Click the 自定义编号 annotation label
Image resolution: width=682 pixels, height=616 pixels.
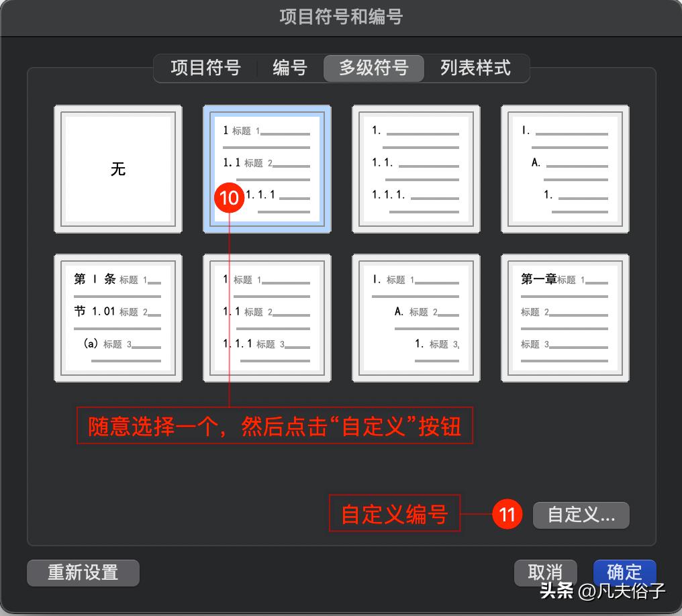[394, 514]
